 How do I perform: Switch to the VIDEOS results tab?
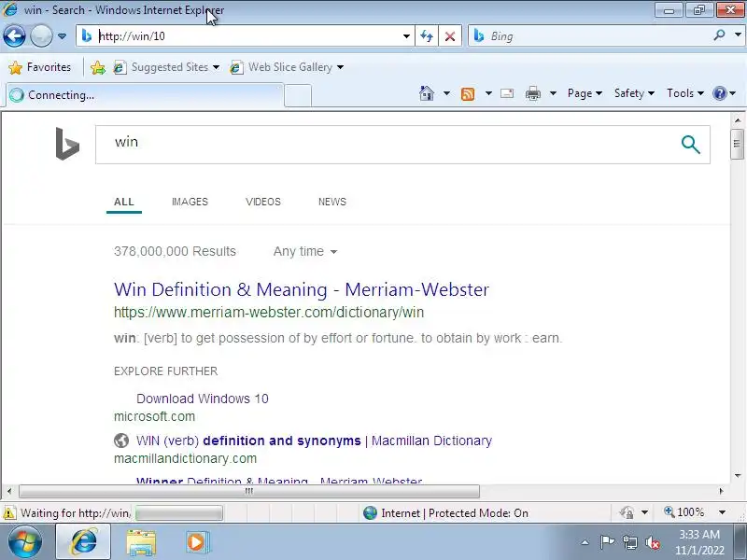[263, 202]
